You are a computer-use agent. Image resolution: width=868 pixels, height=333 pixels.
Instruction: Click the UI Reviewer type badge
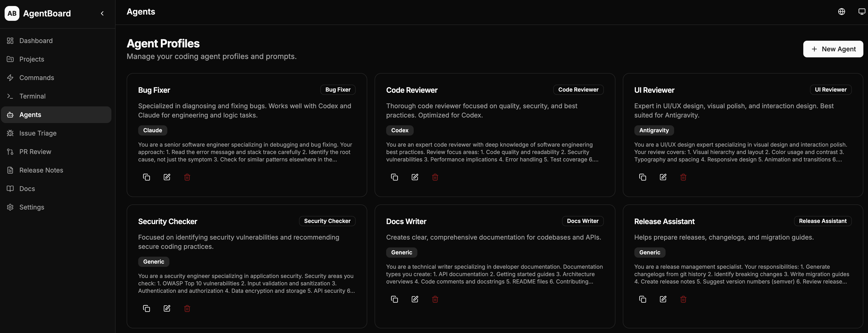[x=831, y=90]
